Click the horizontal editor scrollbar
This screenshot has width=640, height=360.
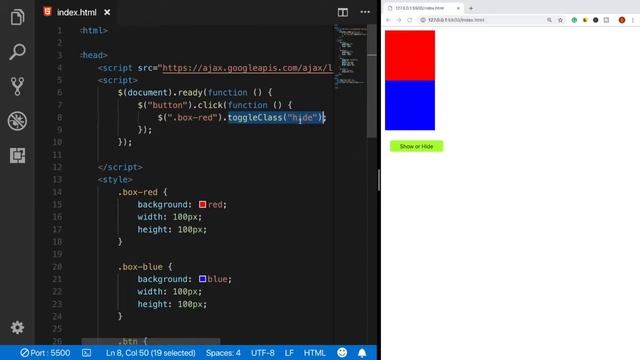(151, 341)
